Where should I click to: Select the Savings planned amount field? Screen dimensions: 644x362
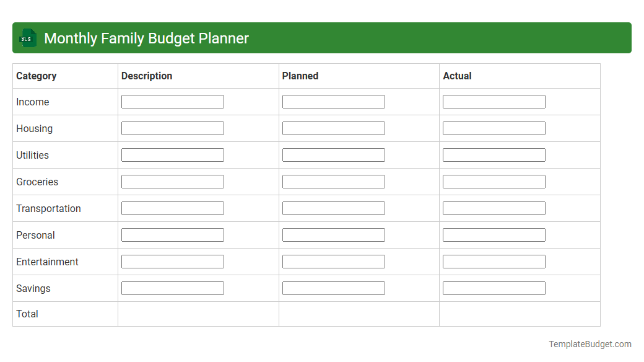click(x=333, y=288)
